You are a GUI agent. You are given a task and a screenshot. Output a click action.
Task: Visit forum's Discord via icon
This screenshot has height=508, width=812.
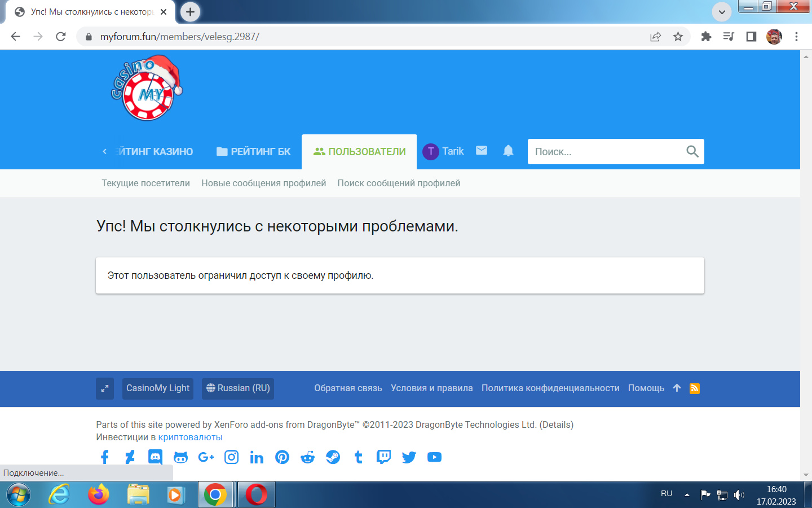(x=155, y=457)
